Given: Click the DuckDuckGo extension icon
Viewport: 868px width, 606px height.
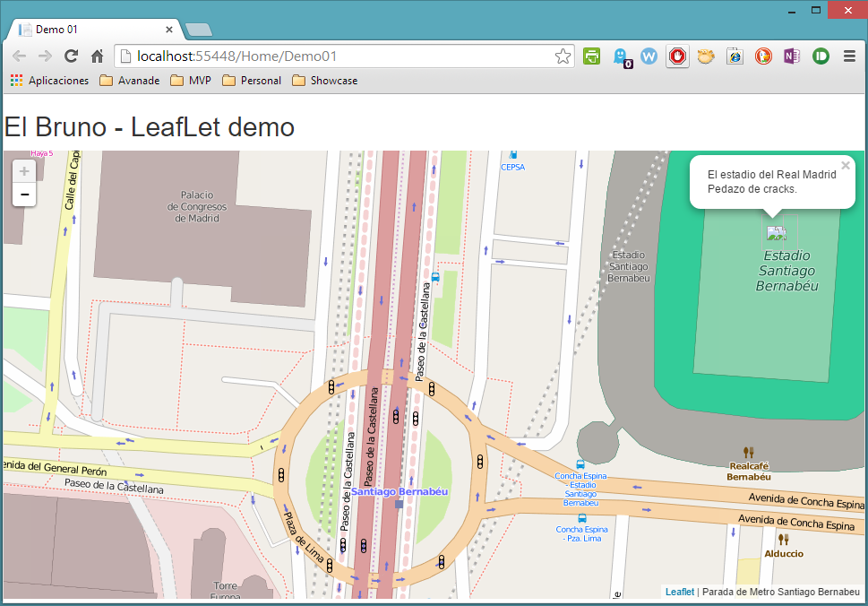Looking at the screenshot, I should tap(762, 56).
